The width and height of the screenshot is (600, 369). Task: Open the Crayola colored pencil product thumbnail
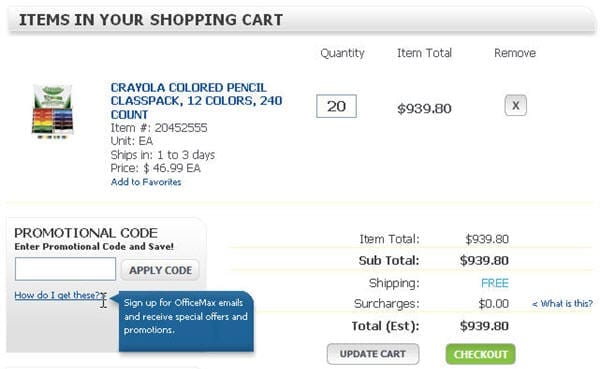(x=52, y=112)
